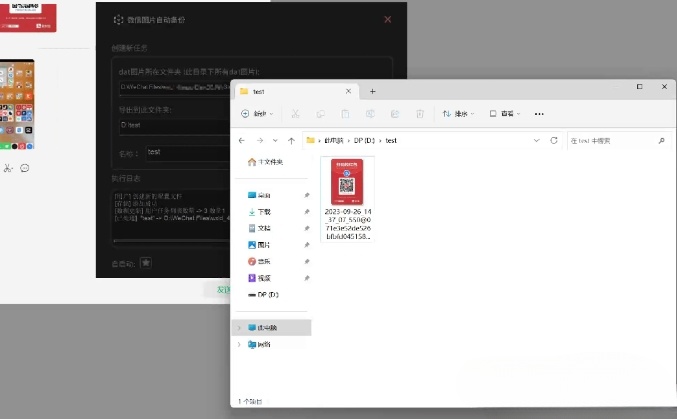The width and height of the screenshot is (677, 419).
Task: Open Pictures (图片) in the sidebar
Action: tap(264, 244)
